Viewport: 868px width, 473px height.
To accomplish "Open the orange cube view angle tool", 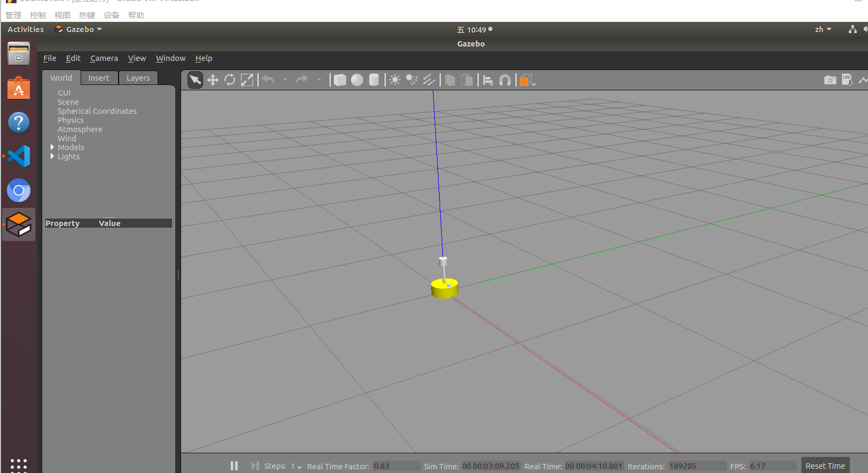I will click(527, 80).
